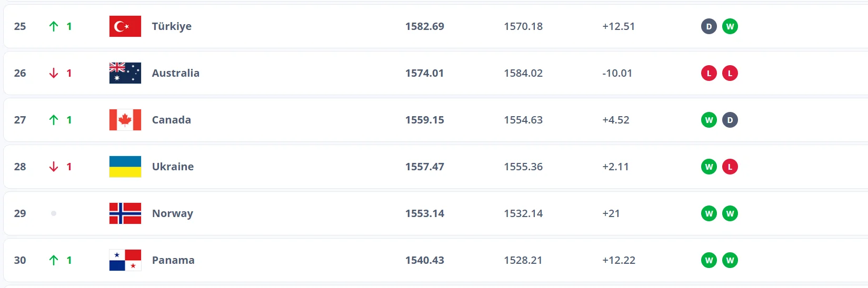Click the Norway flag icon
Screen dimensions: 868x288
click(x=125, y=213)
